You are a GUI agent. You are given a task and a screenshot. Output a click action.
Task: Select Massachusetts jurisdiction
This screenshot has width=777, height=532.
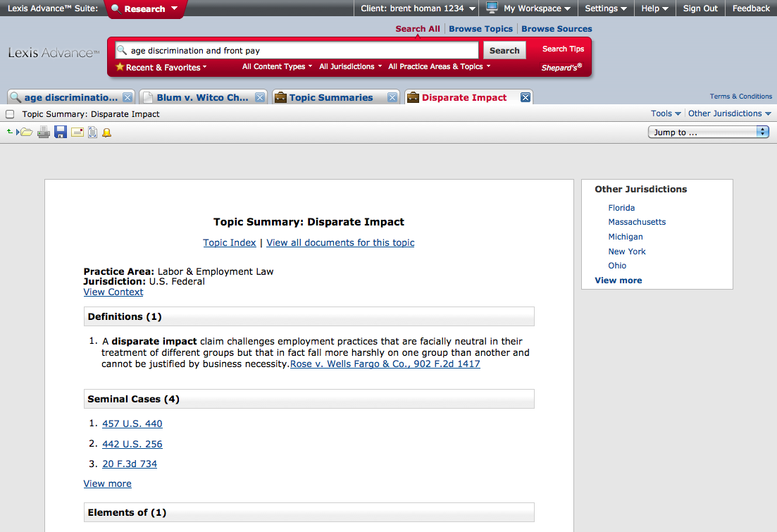pyautogui.click(x=638, y=222)
